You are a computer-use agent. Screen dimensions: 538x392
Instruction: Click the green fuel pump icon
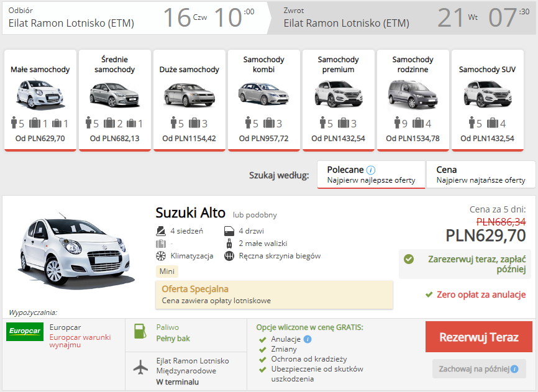(141, 330)
